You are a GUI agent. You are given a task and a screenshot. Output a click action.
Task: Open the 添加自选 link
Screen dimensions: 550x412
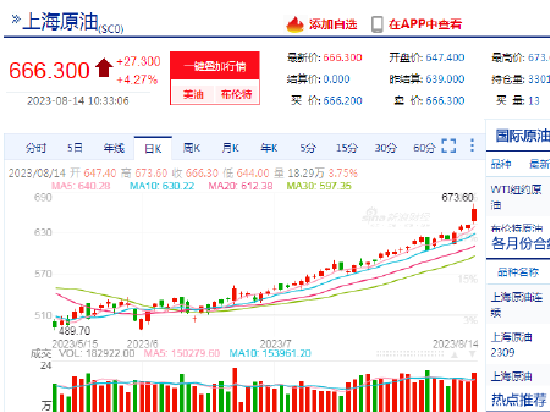333,24
